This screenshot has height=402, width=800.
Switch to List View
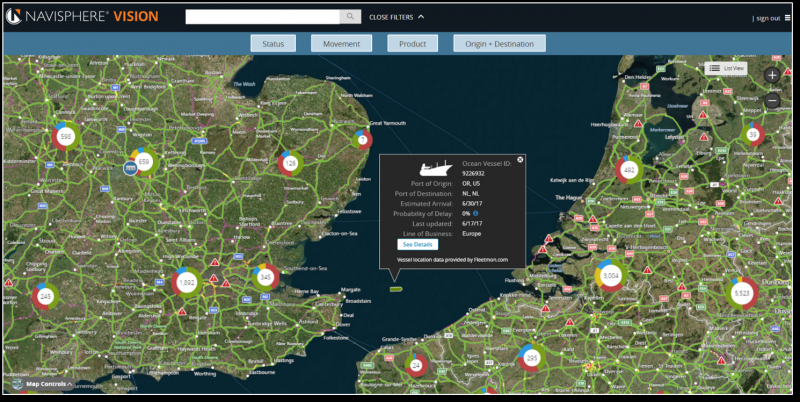click(x=726, y=68)
